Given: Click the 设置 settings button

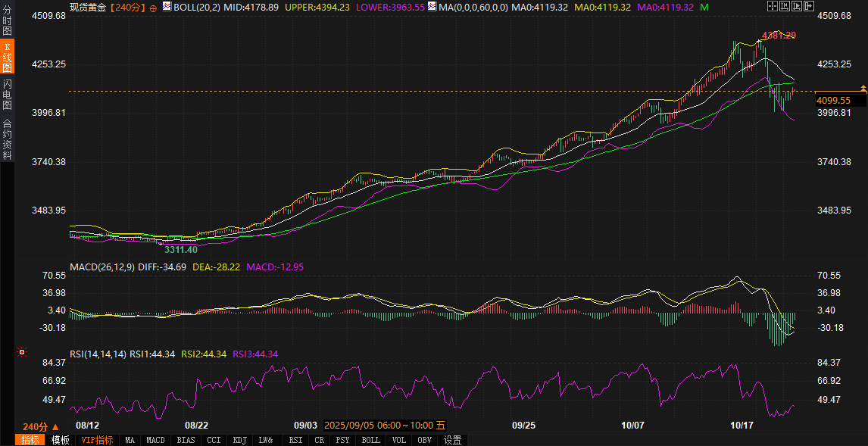Looking at the screenshot, I should (452, 440).
